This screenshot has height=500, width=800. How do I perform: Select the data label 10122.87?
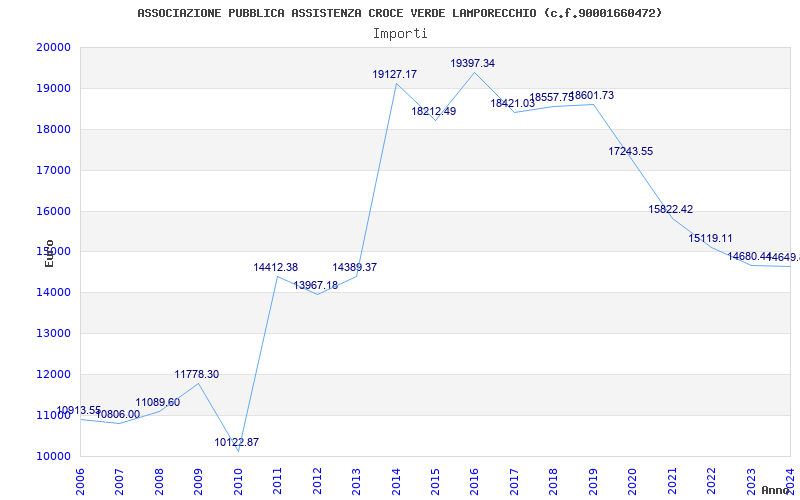click(x=237, y=442)
